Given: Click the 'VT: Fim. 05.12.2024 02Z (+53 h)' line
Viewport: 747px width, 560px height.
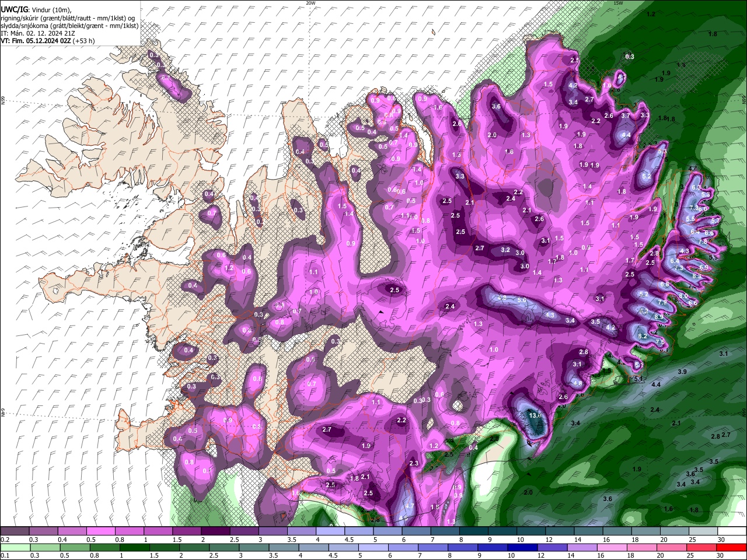Looking at the screenshot, I should tap(48, 41).
